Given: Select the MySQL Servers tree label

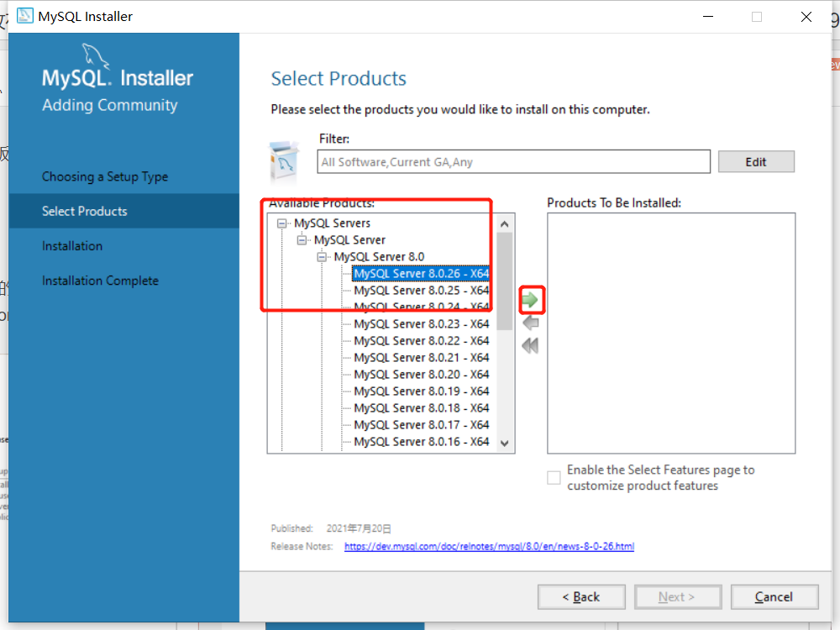Looking at the screenshot, I should click(332, 223).
